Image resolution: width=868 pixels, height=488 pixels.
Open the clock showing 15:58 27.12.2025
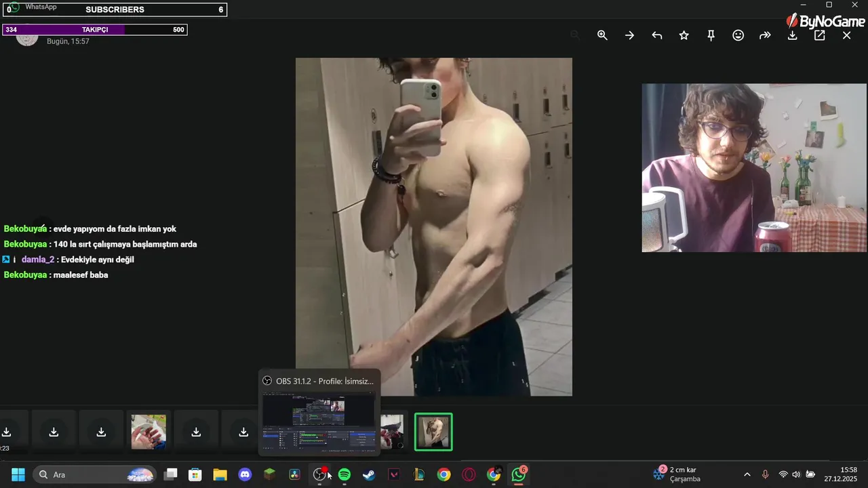pos(841,474)
